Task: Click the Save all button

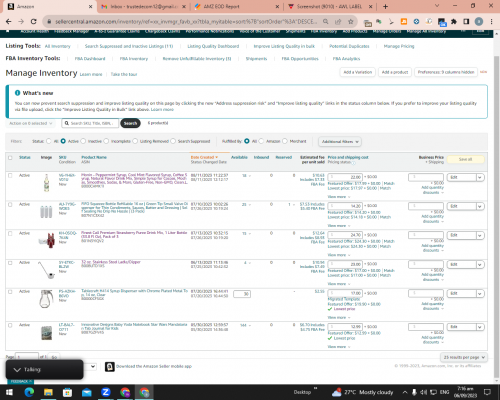Action: click(465, 160)
